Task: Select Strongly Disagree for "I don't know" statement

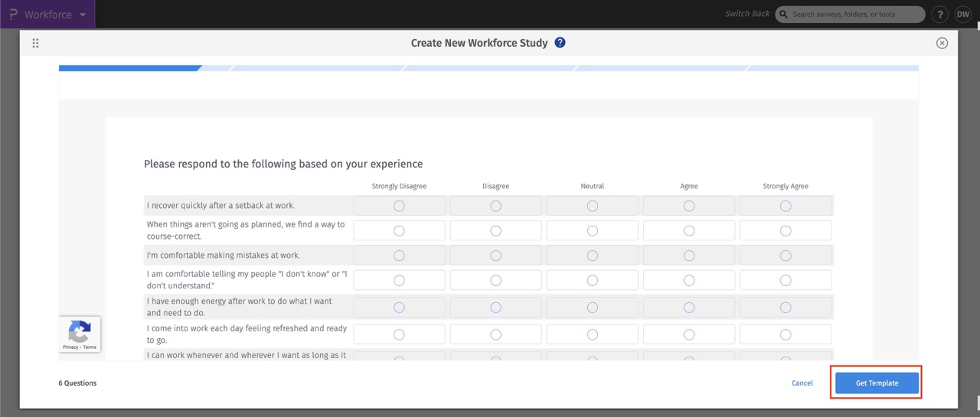Action: 399,280
